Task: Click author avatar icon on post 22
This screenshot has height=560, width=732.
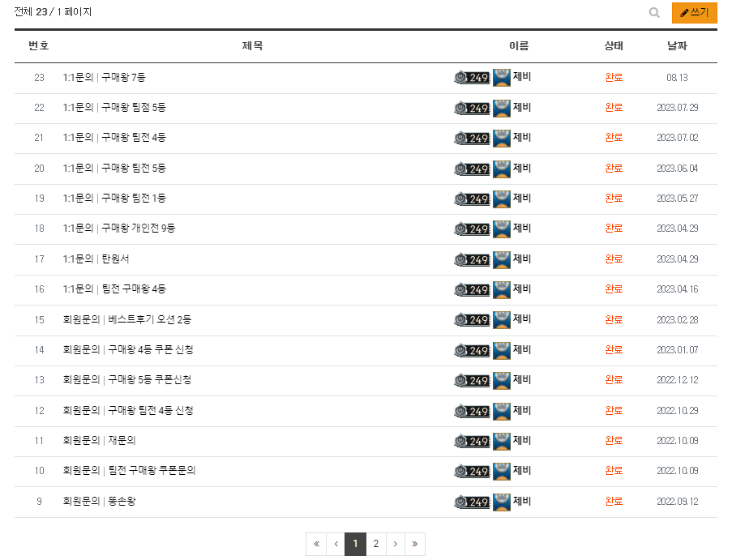Action: [502, 108]
